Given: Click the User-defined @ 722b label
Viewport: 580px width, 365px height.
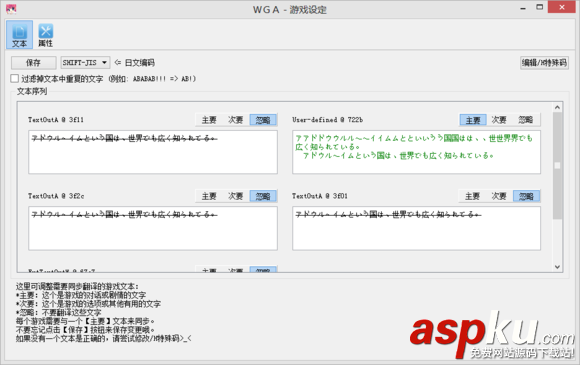Looking at the screenshot, I should [327, 120].
